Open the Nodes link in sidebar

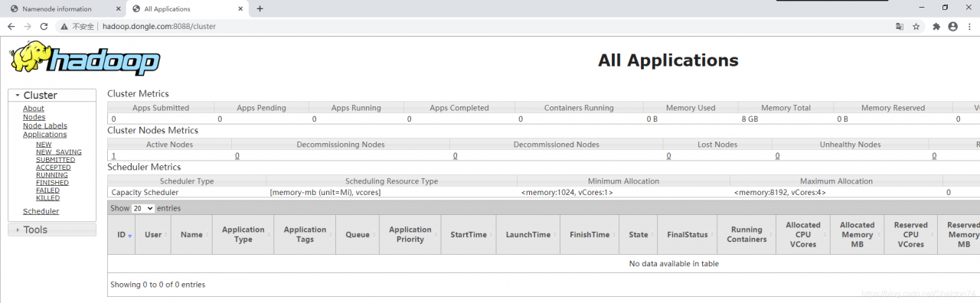coord(34,117)
